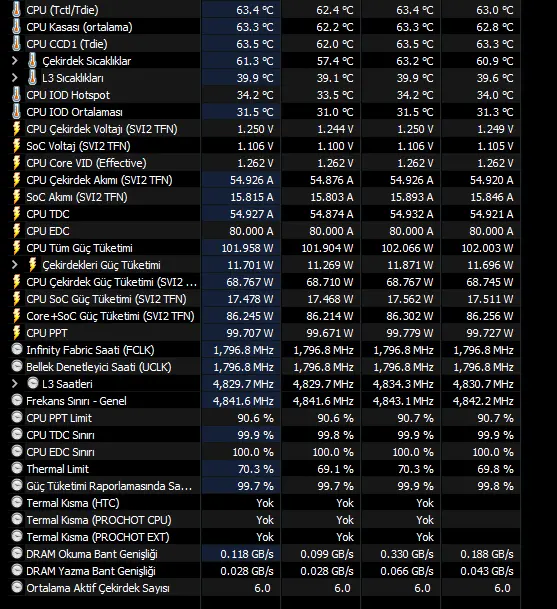Click thermometer icon of CPU IOD Hotspot
This screenshot has height=609, width=557.
pos(16,95)
